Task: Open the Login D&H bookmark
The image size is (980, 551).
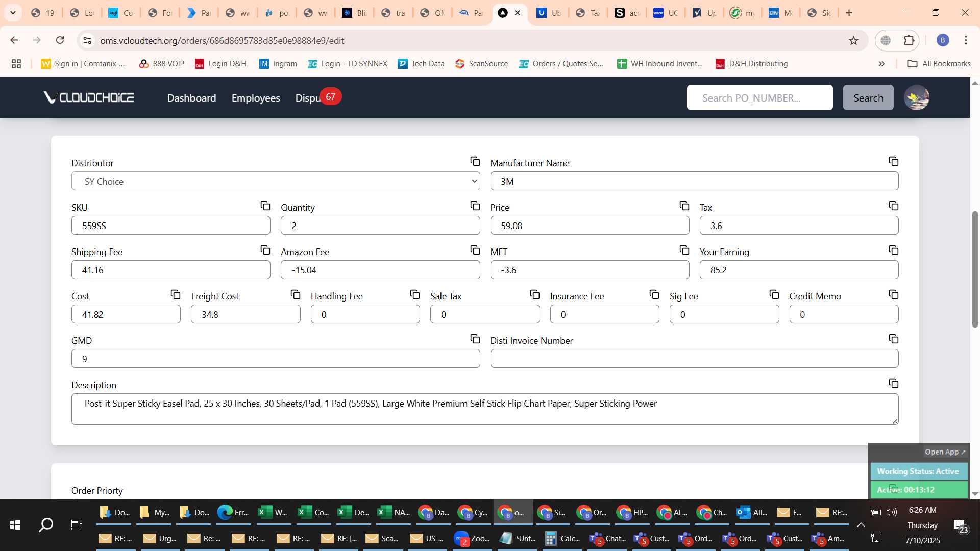Action: click(220, 64)
